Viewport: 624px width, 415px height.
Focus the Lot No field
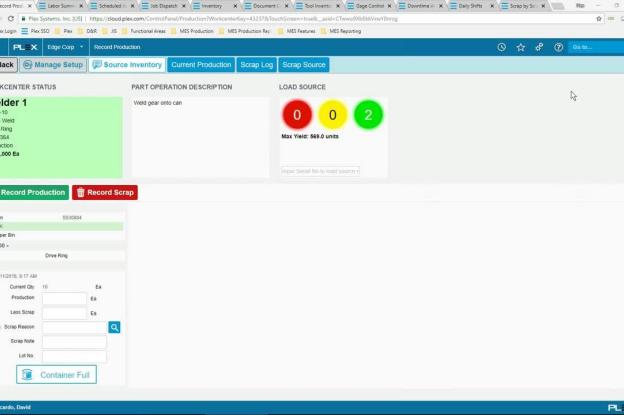(x=74, y=356)
